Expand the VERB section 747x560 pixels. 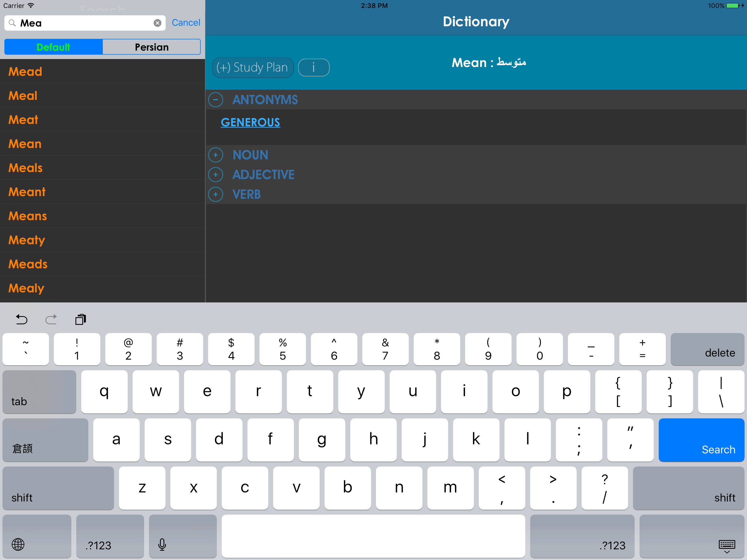215,194
